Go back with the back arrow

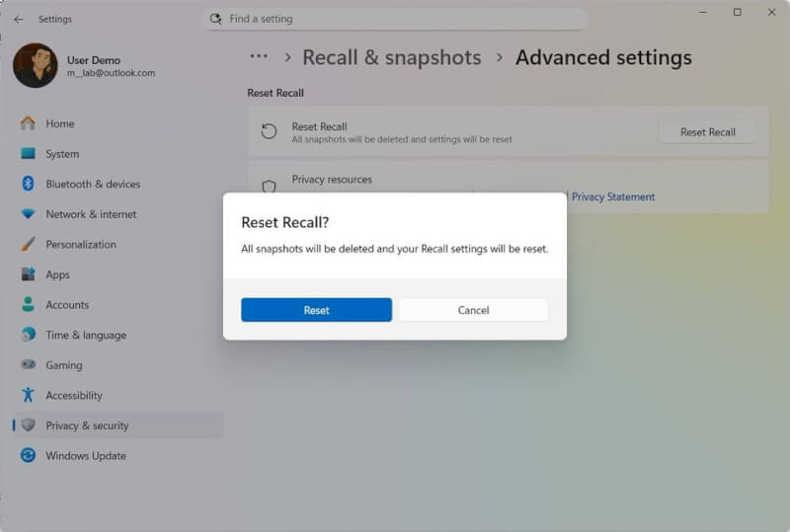[19, 19]
